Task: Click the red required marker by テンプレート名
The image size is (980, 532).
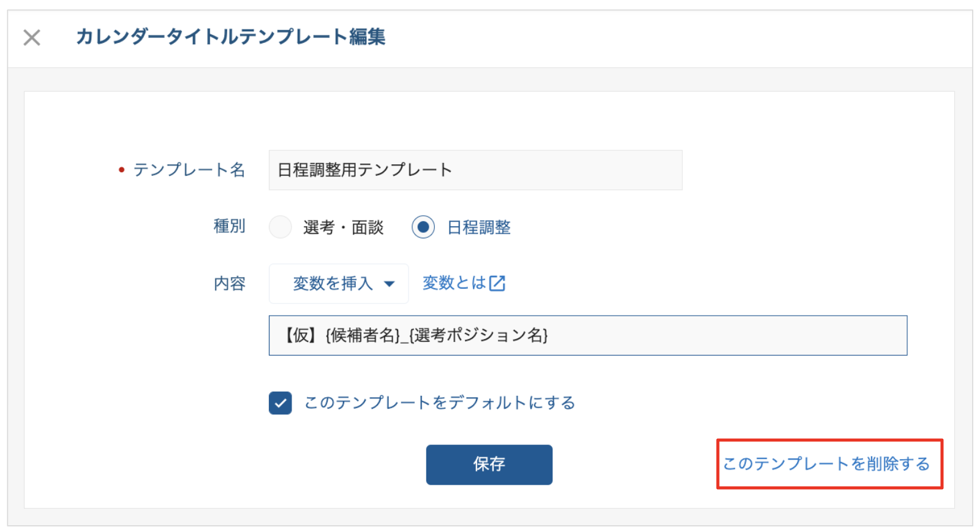Action: tap(121, 170)
